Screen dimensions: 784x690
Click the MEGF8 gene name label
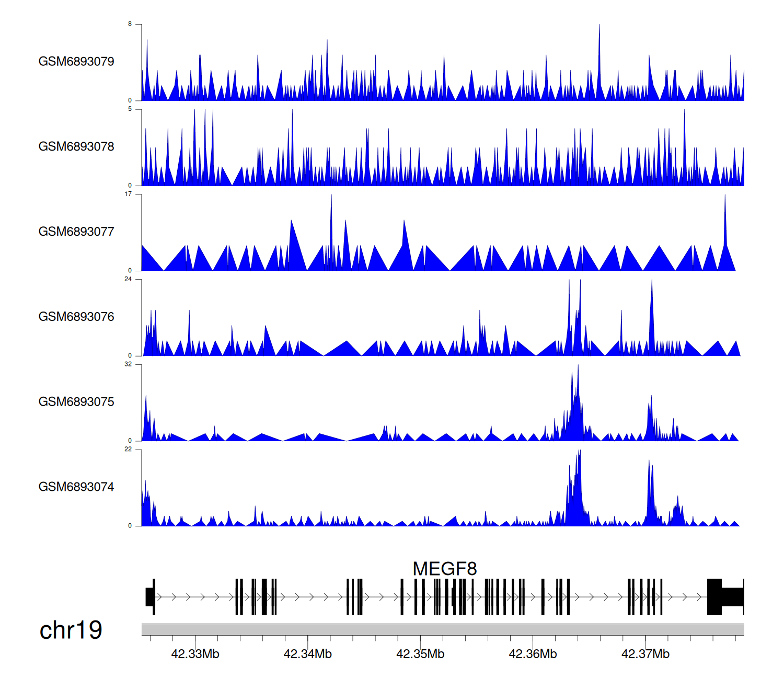444,569
